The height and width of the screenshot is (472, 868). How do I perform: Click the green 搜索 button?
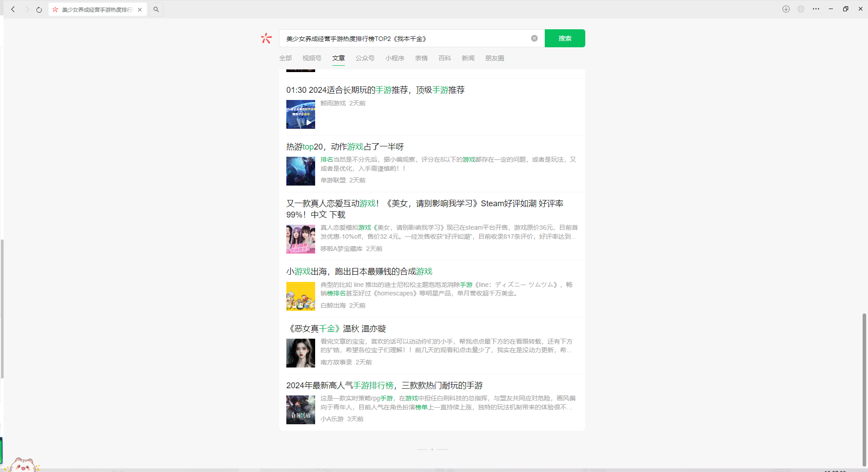pos(565,38)
